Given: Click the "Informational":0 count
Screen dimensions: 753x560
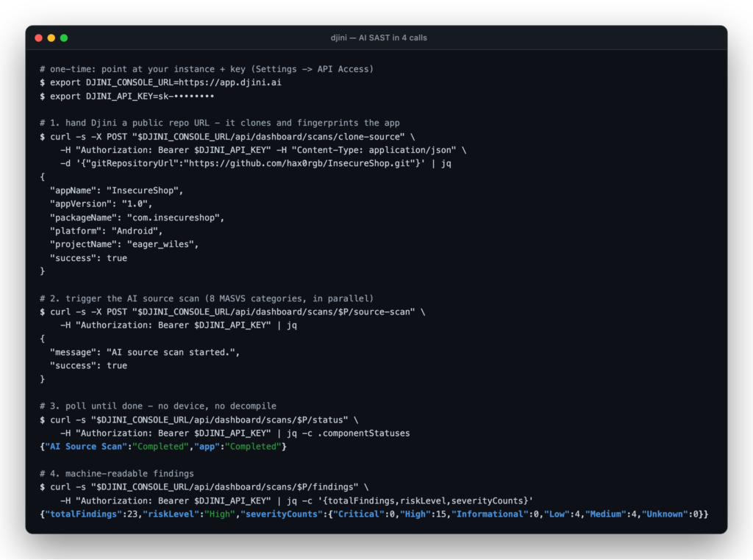Looking at the screenshot, I should (495, 514).
